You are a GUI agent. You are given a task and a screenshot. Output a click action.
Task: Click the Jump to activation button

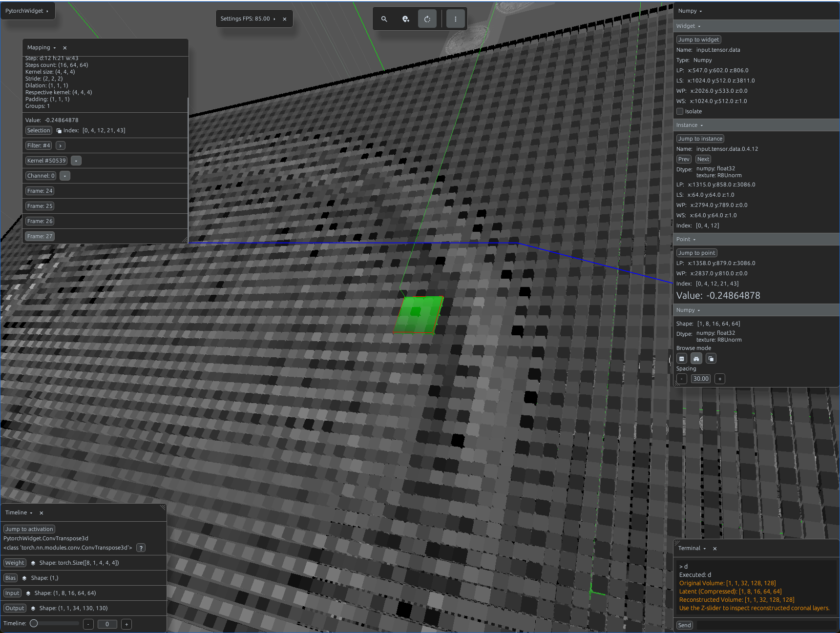point(29,529)
